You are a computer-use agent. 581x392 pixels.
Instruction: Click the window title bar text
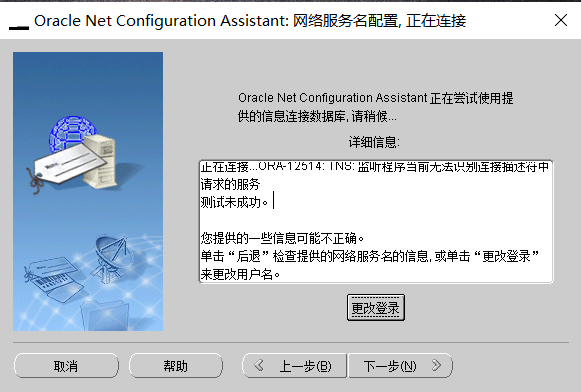pyautogui.click(x=250, y=21)
